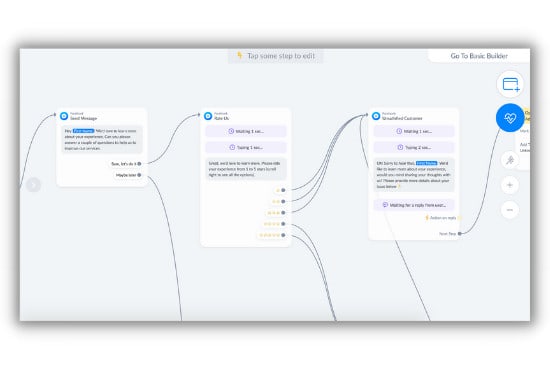Open the Typing 2 sec delay in Unsatisfied Customer
The height and width of the screenshot is (370, 550).
point(414,147)
